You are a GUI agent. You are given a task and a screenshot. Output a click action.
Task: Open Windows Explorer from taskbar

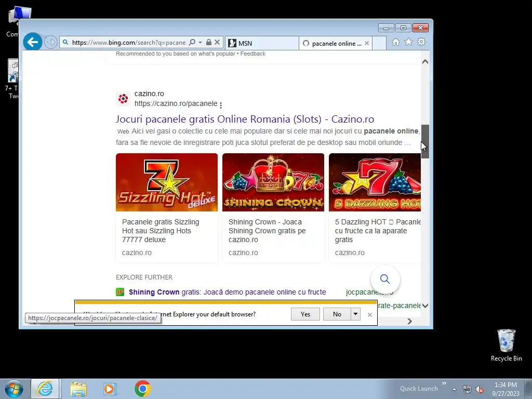78,389
